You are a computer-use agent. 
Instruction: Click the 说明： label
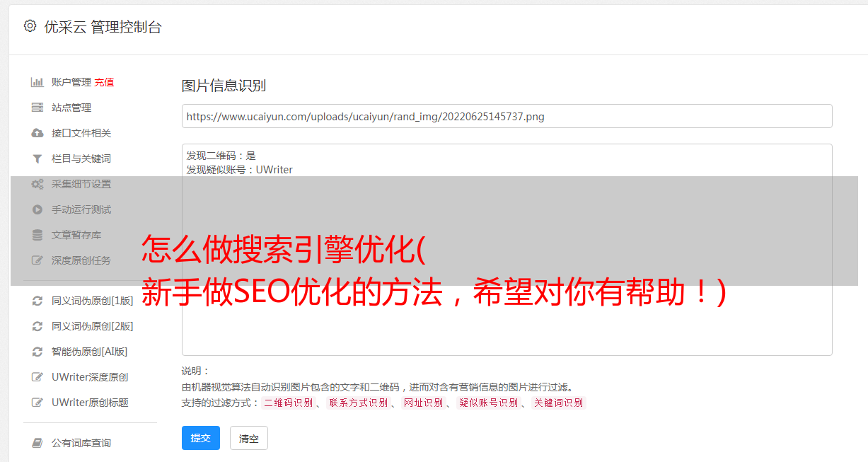click(x=195, y=371)
